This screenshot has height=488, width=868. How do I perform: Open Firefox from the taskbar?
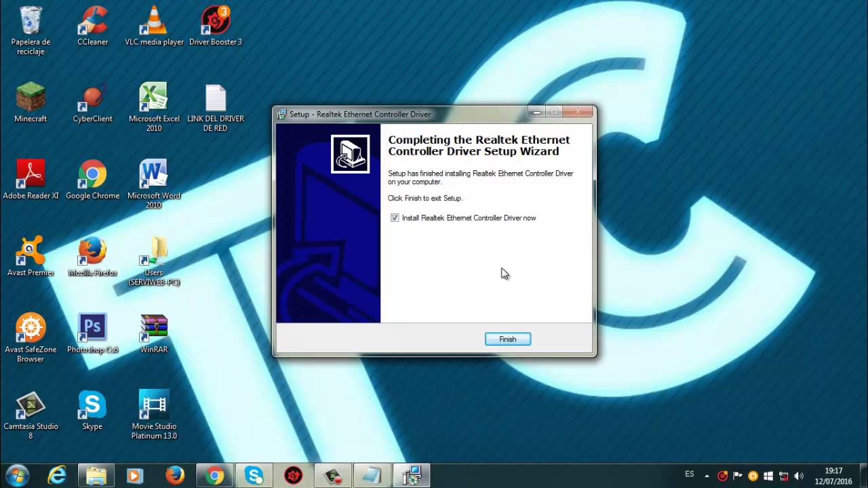coord(175,476)
